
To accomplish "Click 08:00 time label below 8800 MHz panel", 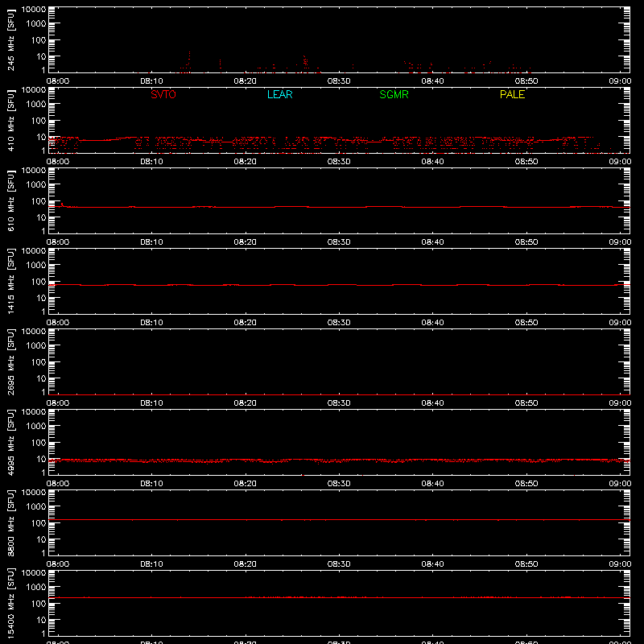I will point(58,564).
